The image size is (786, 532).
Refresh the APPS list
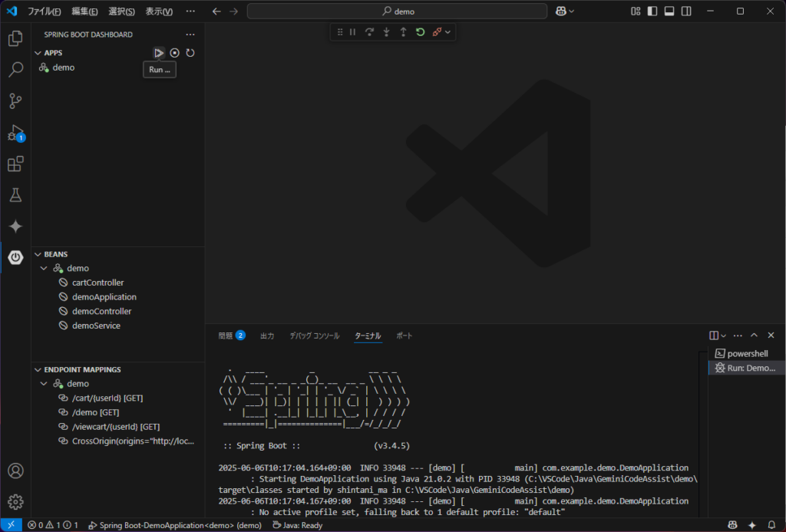click(x=190, y=53)
